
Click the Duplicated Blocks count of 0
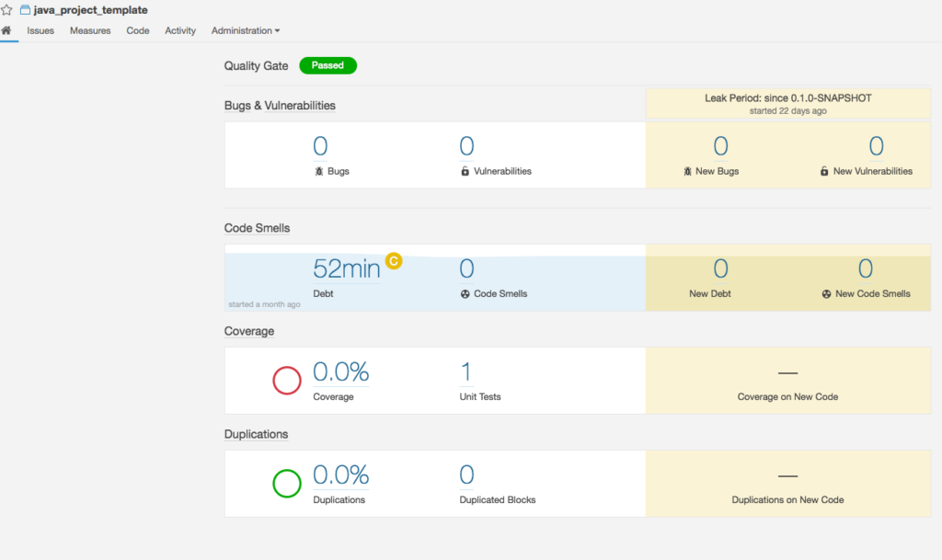click(x=466, y=474)
